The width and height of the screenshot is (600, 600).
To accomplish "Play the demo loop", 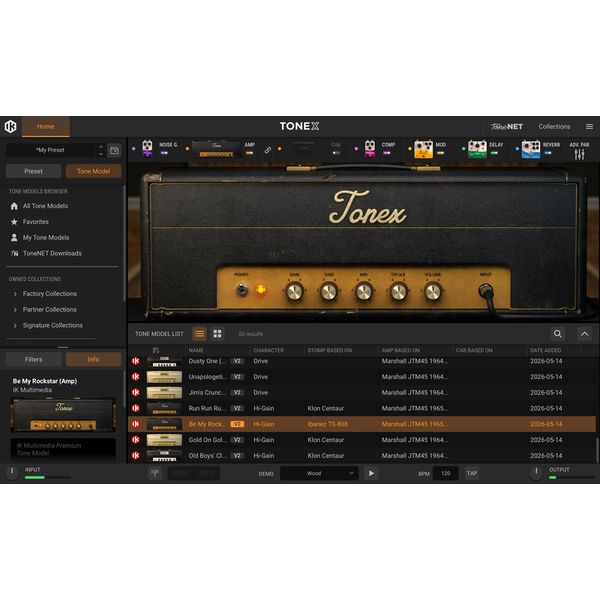I will tap(371, 473).
